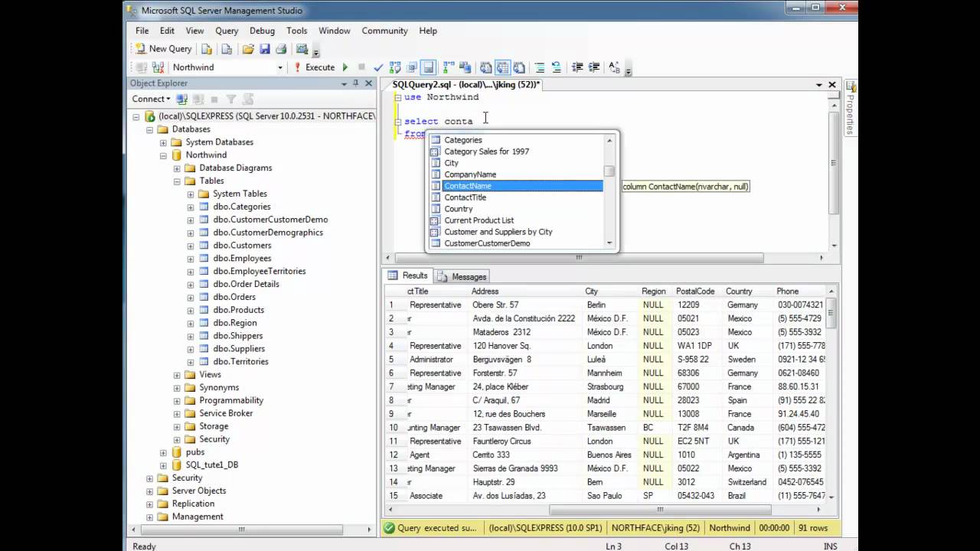Screen dimensions: 980x551
Task: Click IntelliSense list vertical scrollbar thumb
Action: point(609,171)
